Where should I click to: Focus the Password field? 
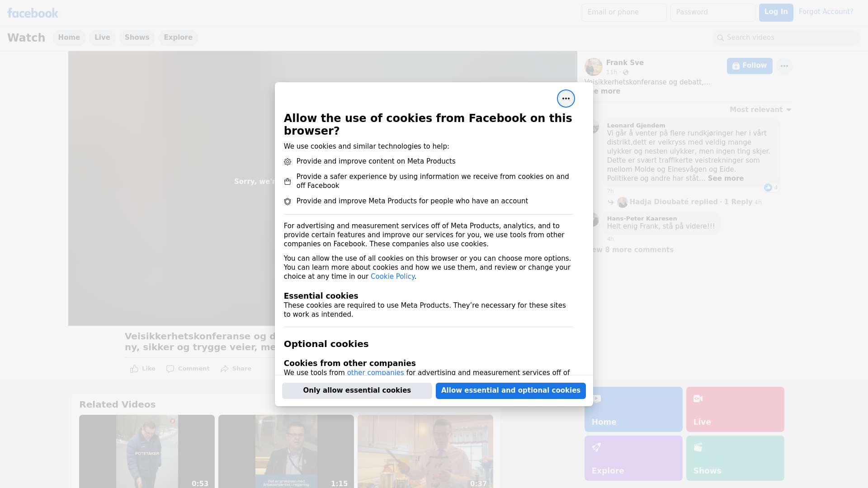pyautogui.click(x=713, y=12)
